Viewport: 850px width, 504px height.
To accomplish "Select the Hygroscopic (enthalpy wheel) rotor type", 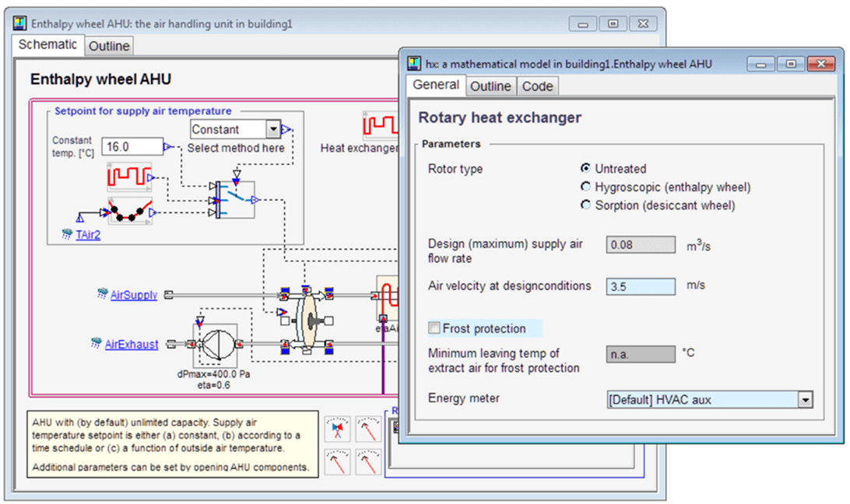I will tap(585, 187).
